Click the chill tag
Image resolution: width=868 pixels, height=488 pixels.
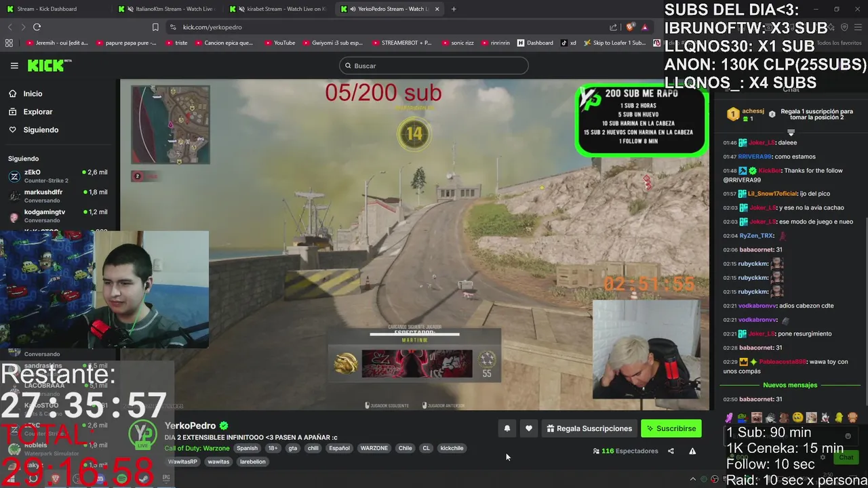pos(313,448)
